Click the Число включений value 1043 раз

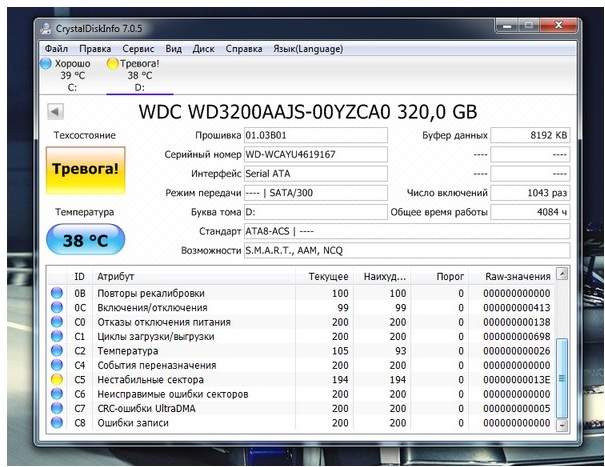[530, 193]
